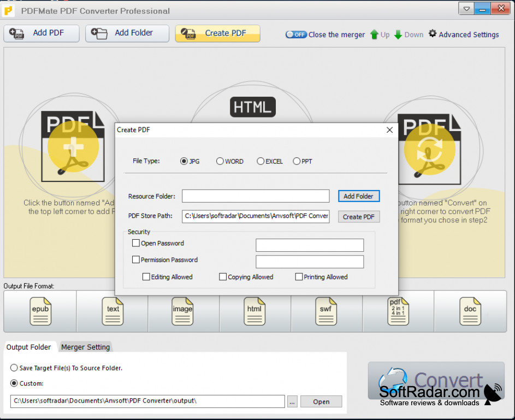Click the Open output folder button
This screenshot has width=515, height=420.
pyautogui.click(x=321, y=401)
